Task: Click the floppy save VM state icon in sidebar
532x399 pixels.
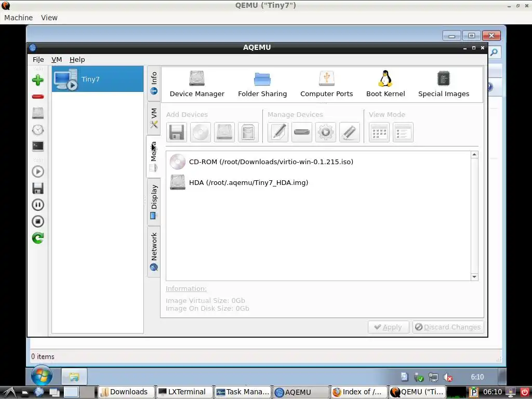Action: tap(37, 188)
